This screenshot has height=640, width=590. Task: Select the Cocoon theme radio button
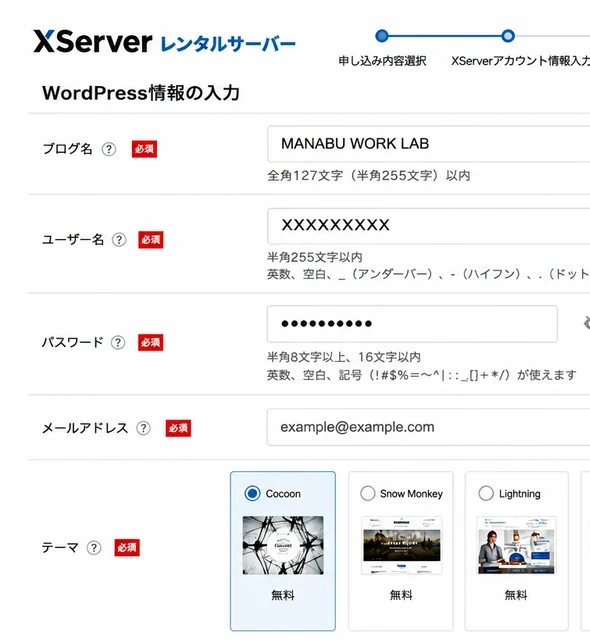coord(252,493)
